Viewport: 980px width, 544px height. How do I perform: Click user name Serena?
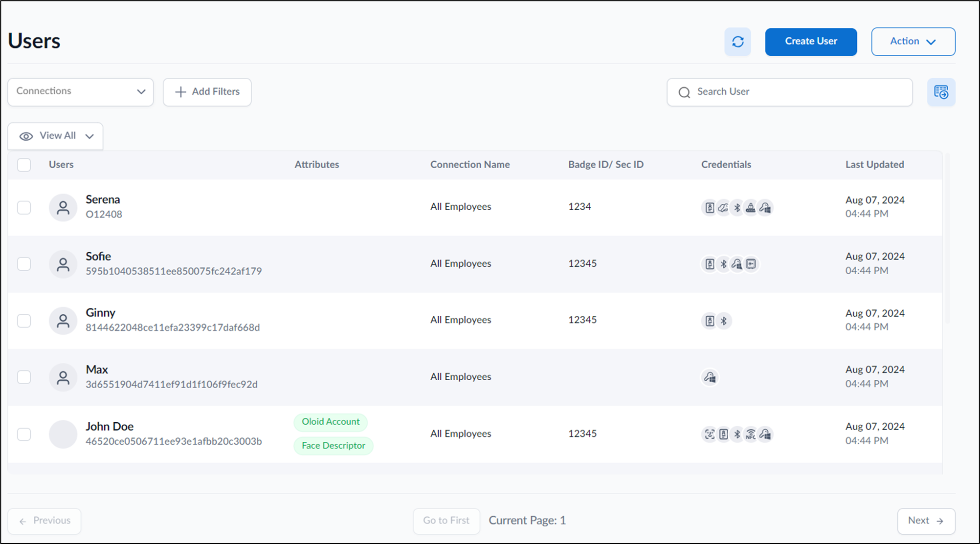tap(103, 200)
